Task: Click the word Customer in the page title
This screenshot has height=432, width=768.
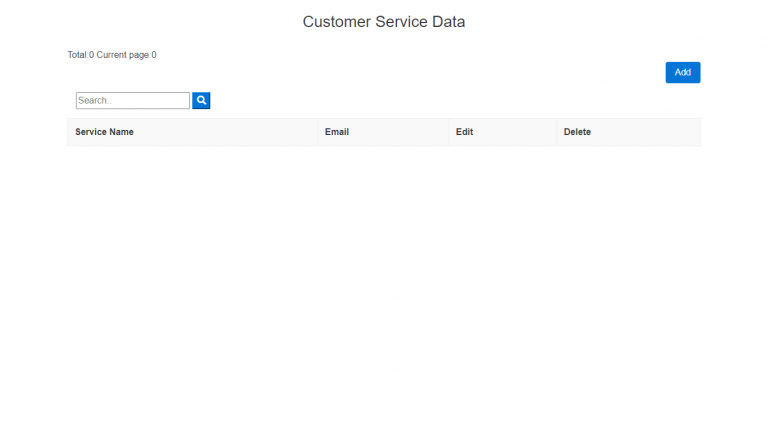Action: 337,22
